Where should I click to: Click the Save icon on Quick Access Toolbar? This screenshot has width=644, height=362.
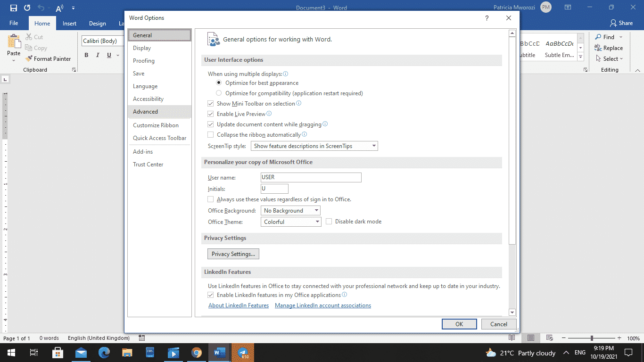point(13,7)
